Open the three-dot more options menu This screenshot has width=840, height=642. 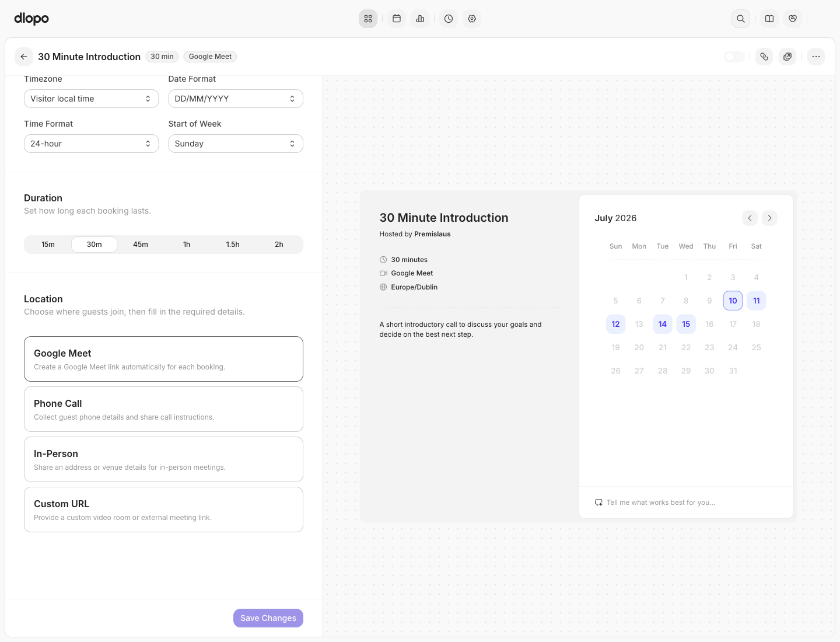point(816,57)
